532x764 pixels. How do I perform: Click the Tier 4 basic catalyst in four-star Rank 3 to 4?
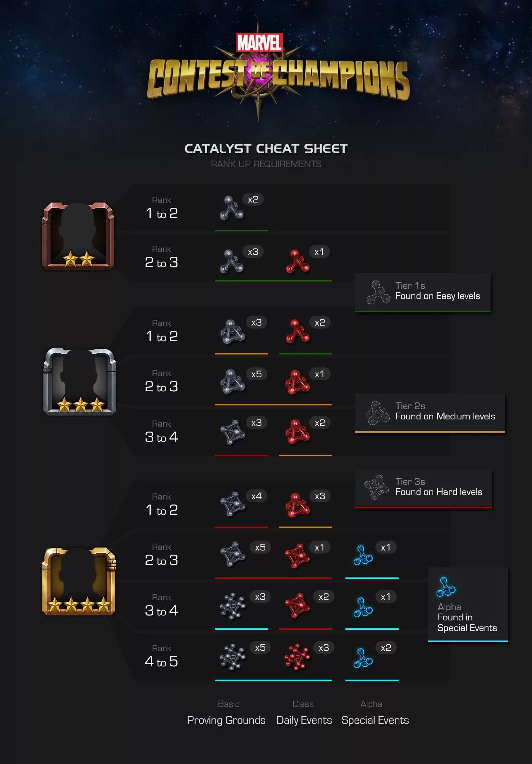(x=233, y=606)
